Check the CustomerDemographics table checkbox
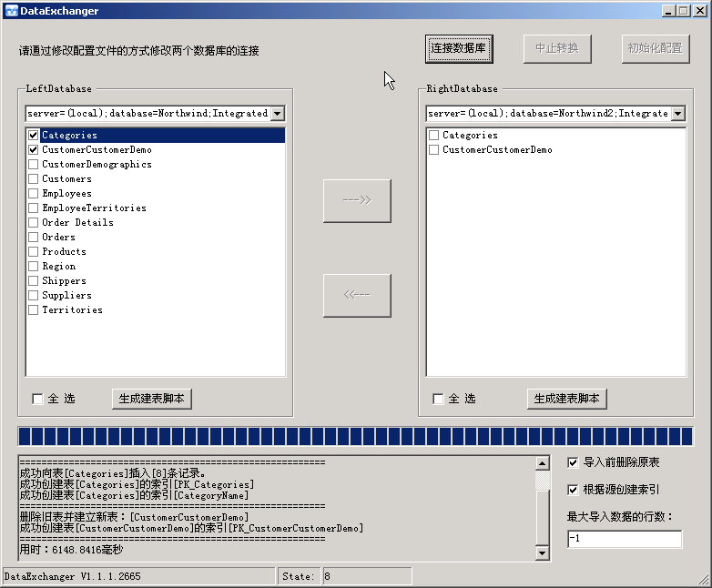Viewport: 712px width, 588px height. point(33,165)
